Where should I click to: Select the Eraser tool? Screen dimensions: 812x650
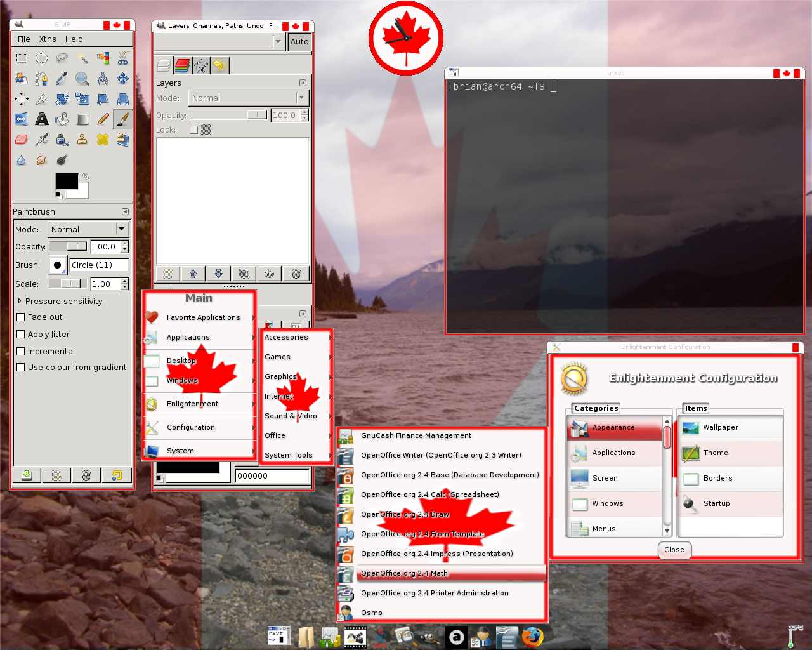click(22, 140)
